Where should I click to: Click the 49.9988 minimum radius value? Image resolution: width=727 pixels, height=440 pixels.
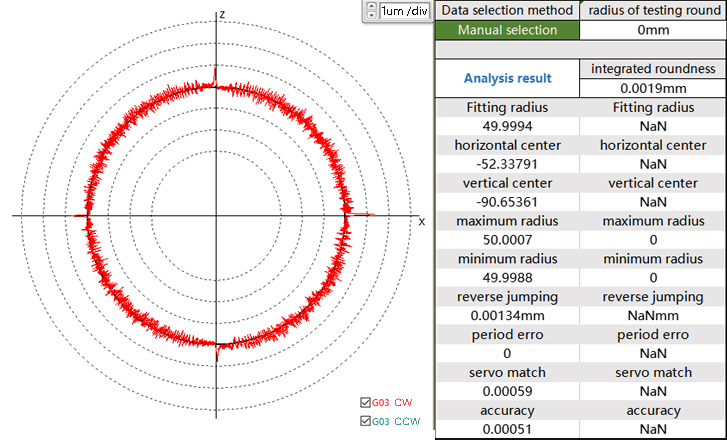coord(507,278)
